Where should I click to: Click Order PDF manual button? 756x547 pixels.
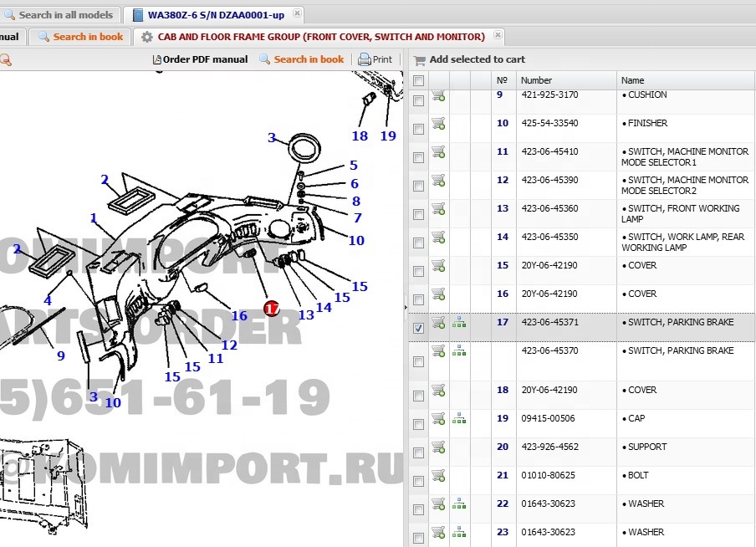coord(200,59)
